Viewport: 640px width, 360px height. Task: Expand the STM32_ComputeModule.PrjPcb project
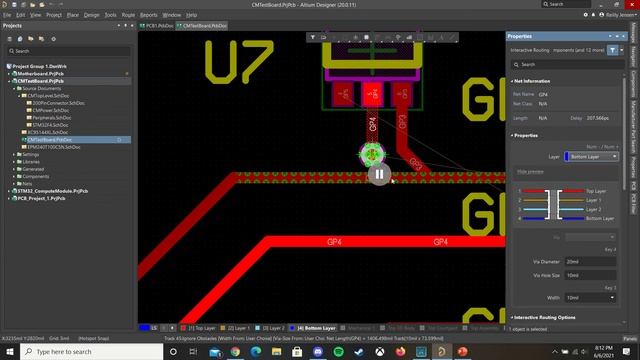[x=9, y=191]
